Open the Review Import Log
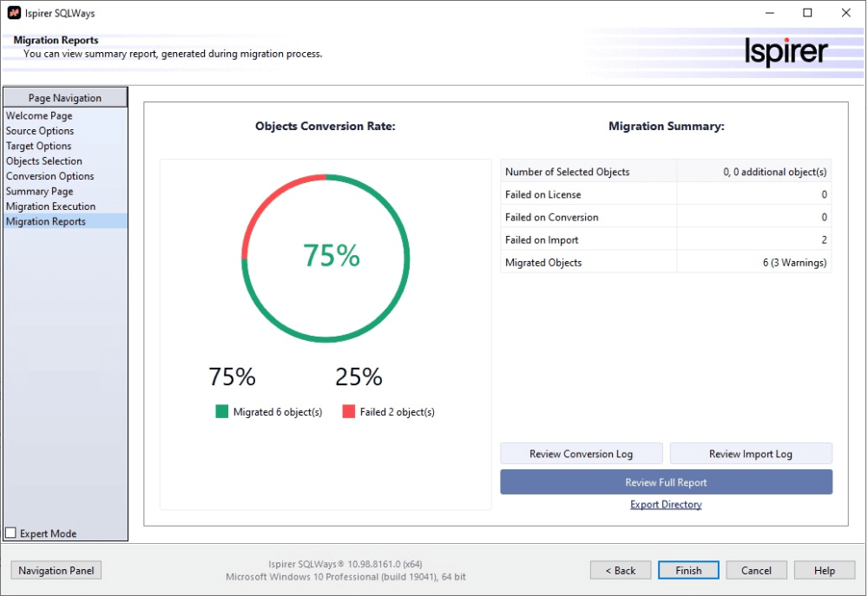Viewport: 868px width, 596px height. click(750, 454)
